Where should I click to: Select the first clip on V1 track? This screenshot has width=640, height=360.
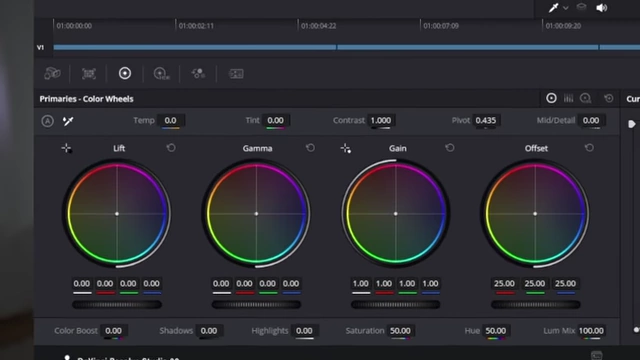click(195, 47)
